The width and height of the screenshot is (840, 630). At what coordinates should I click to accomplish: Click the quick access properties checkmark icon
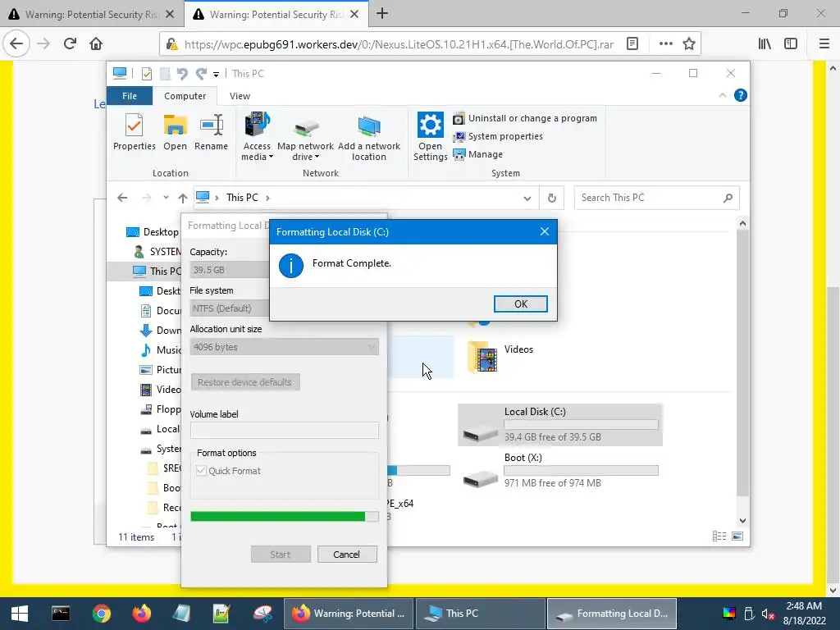(x=146, y=73)
